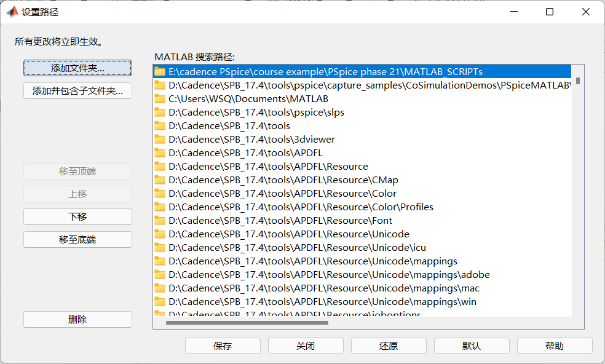This screenshot has height=364, width=605.
Task: Click folder icon of the row ending in Unicode\mappings
Action: (160, 261)
